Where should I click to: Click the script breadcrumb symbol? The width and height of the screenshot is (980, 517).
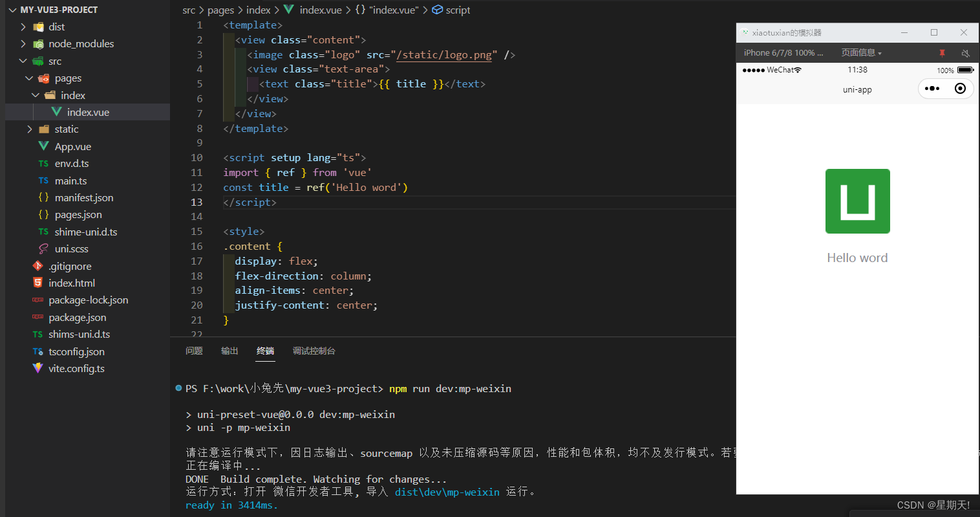451,10
